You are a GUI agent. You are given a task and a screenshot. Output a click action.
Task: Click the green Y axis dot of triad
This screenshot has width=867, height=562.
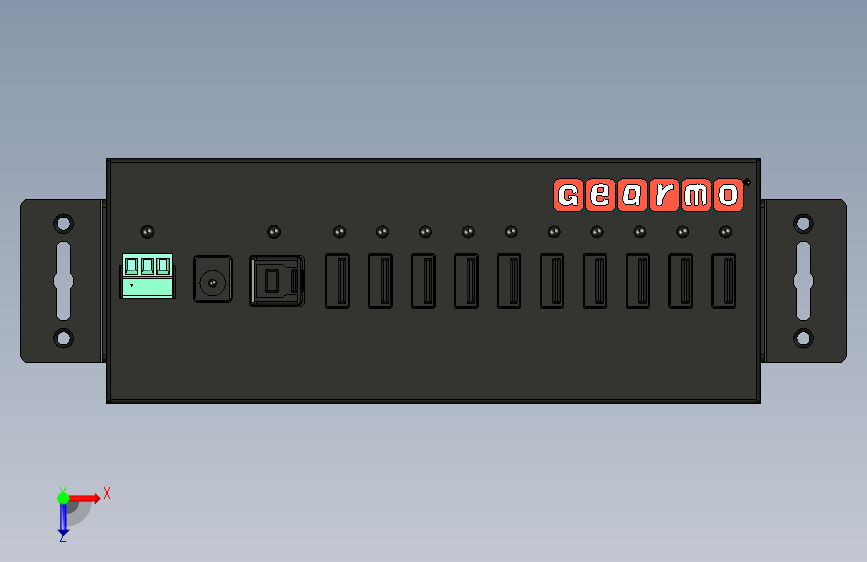[64, 498]
